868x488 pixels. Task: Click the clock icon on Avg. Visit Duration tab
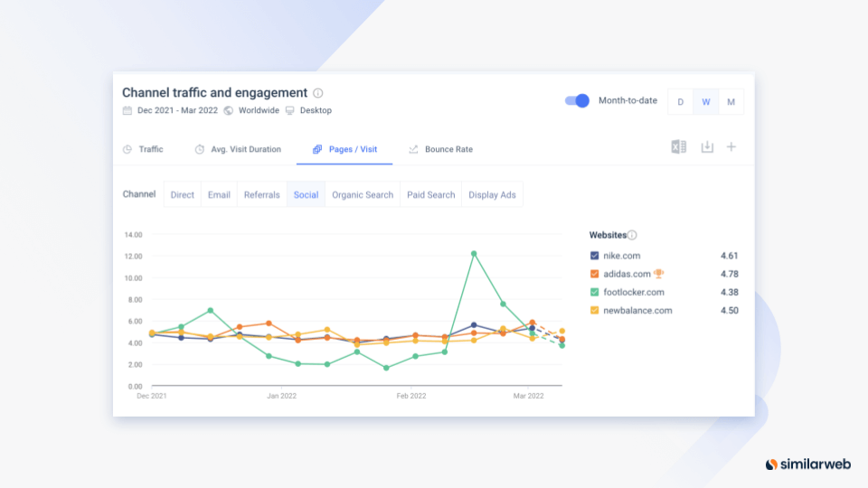coord(200,149)
